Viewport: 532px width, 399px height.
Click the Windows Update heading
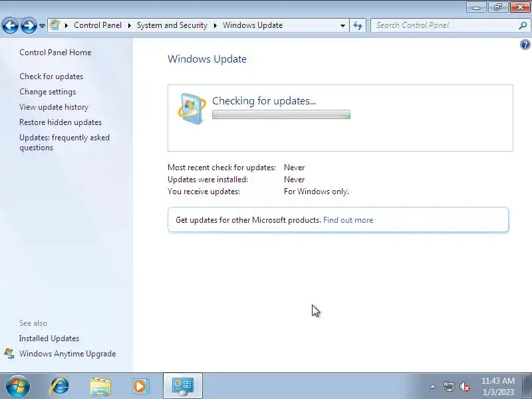tap(207, 59)
